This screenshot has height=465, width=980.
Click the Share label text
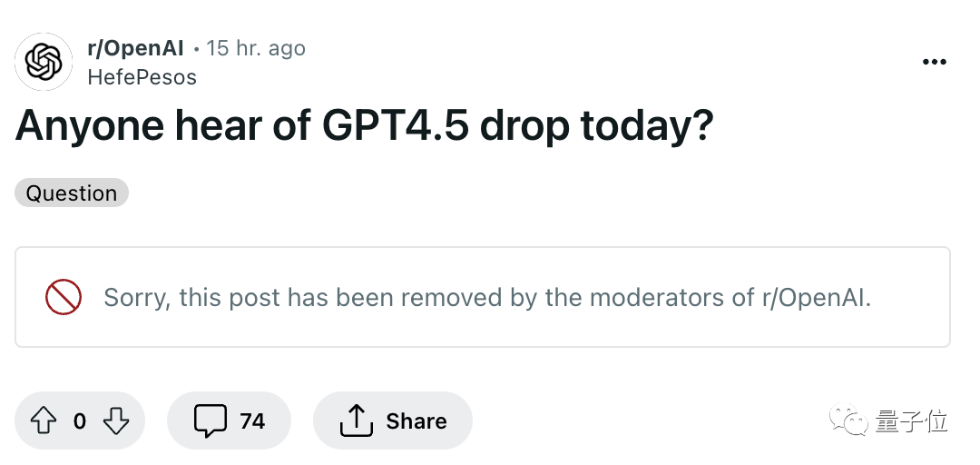point(416,421)
